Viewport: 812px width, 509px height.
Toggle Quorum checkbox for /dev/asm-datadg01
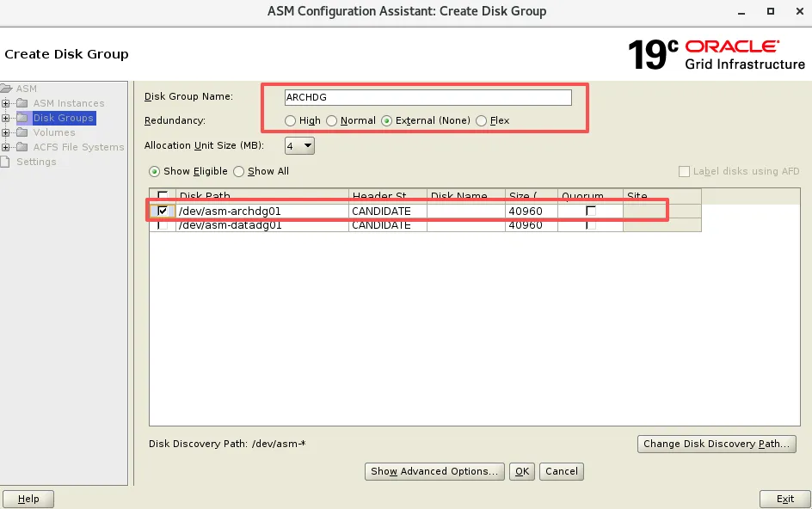coord(590,224)
